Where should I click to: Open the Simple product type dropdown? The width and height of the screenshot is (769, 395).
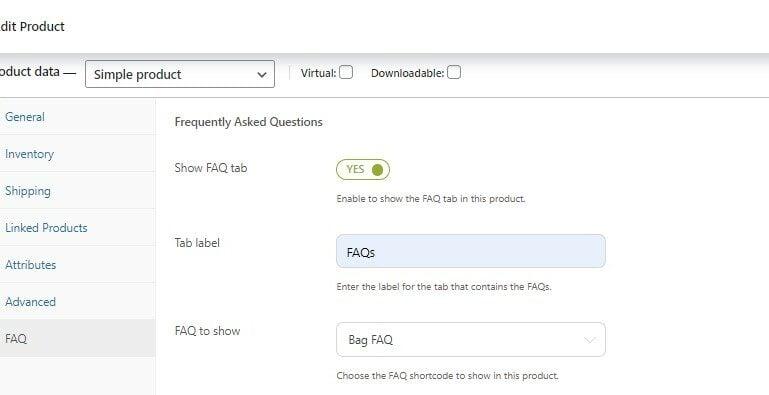pyautogui.click(x=179, y=74)
